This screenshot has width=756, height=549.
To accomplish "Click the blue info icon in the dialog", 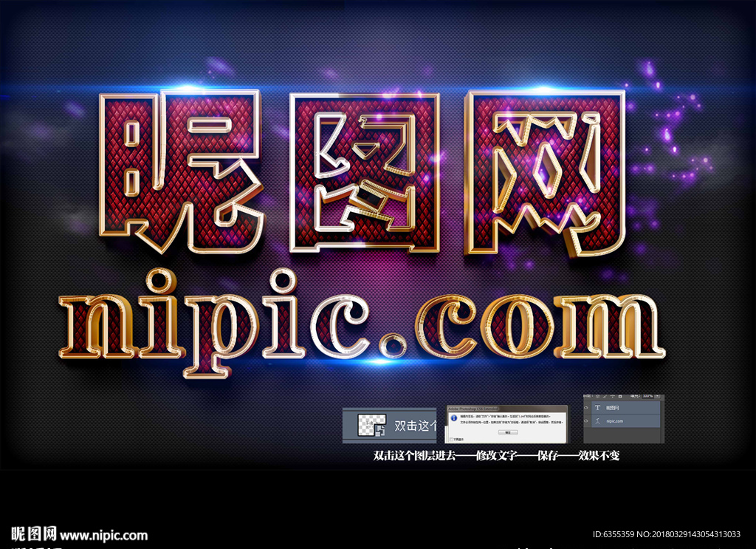I will pyautogui.click(x=454, y=417).
